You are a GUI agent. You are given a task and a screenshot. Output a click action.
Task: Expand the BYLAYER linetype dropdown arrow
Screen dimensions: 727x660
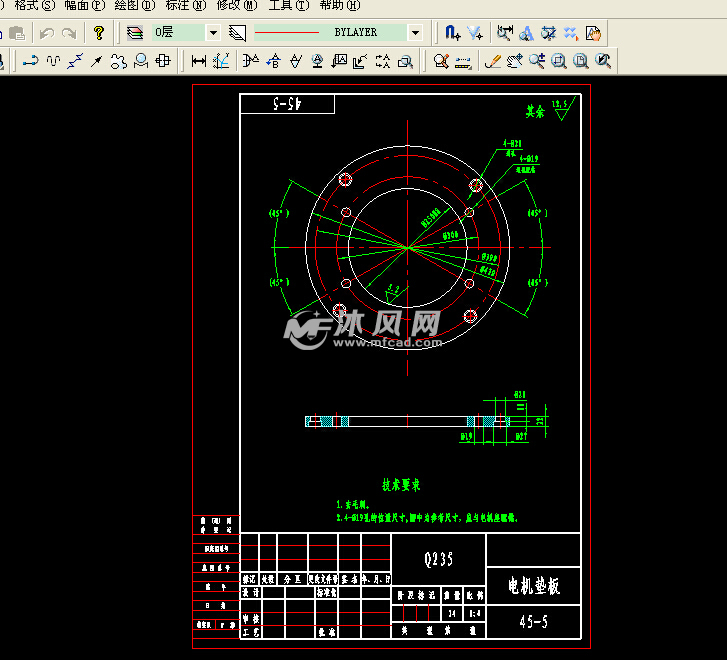click(415, 33)
